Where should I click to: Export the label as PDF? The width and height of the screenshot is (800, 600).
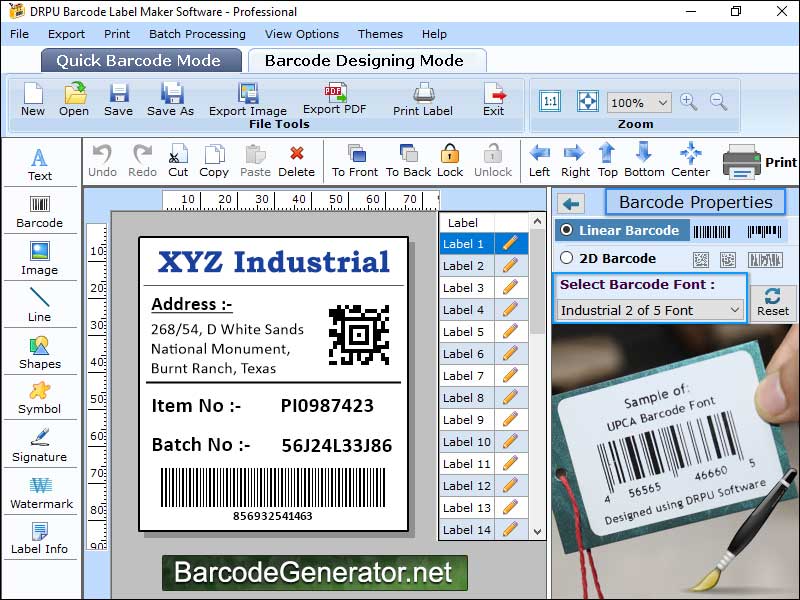pyautogui.click(x=334, y=100)
